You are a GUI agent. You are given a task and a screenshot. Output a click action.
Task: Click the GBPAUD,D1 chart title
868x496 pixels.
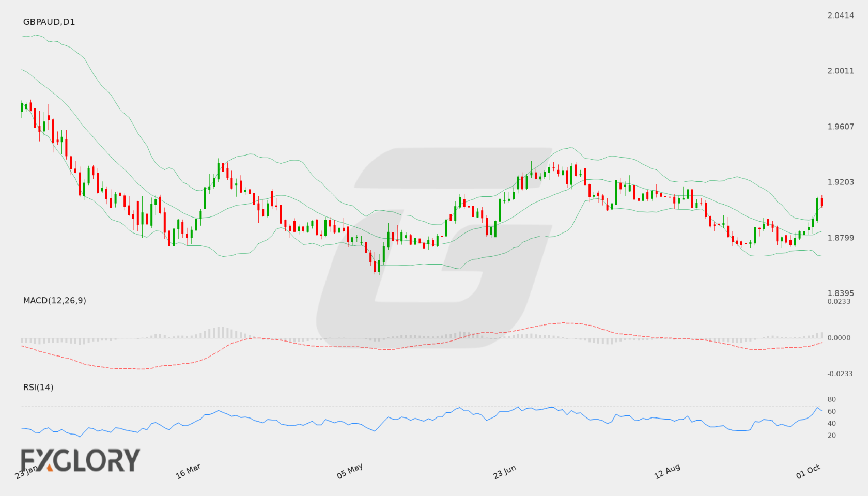(x=49, y=22)
